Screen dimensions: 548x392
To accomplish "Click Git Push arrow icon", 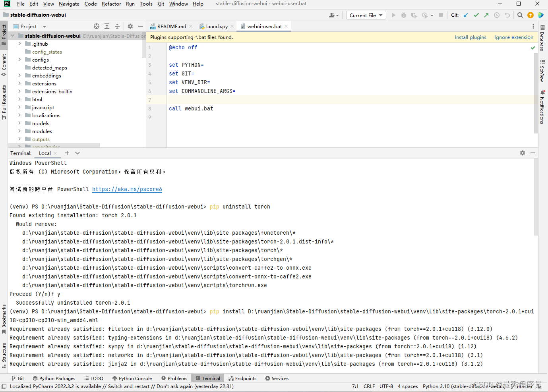I will click(486, 15).
